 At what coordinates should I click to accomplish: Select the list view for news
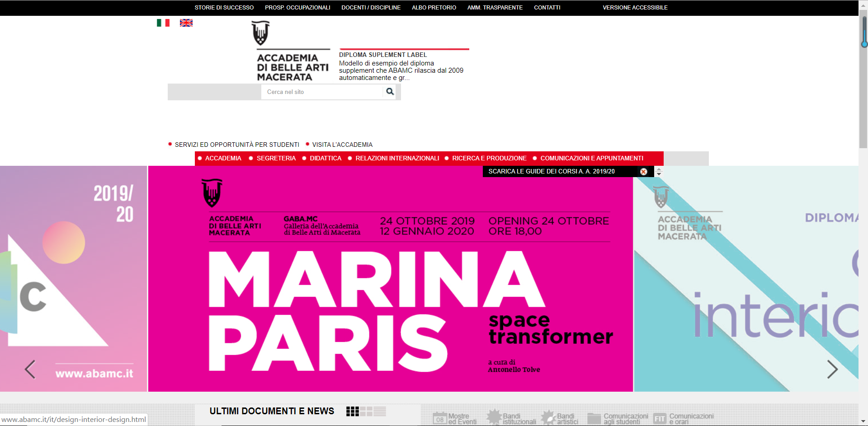click(380, 411)
